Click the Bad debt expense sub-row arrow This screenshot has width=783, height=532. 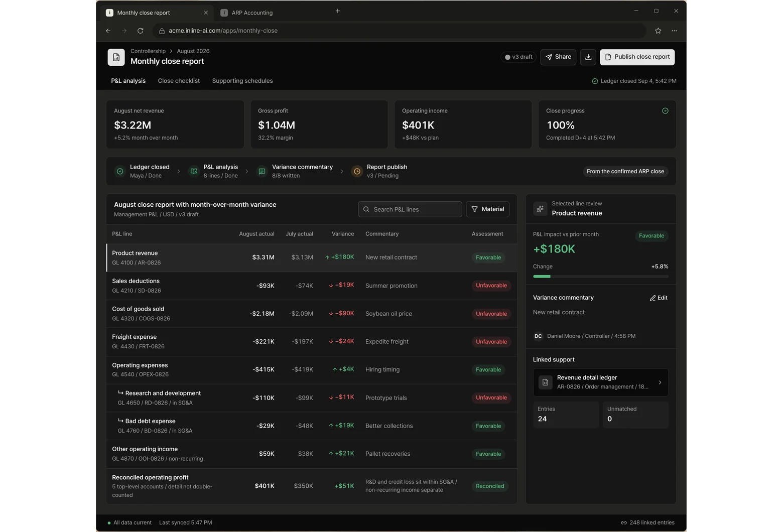pyautogui.click(x=120, y=421)
